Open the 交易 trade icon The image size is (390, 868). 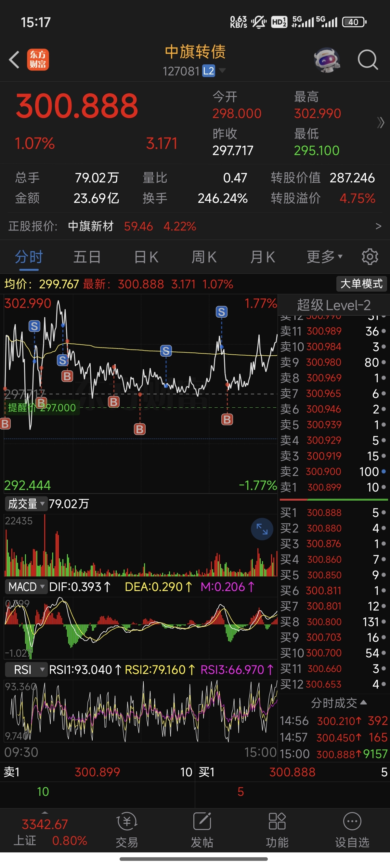click(x=127, y=830)
